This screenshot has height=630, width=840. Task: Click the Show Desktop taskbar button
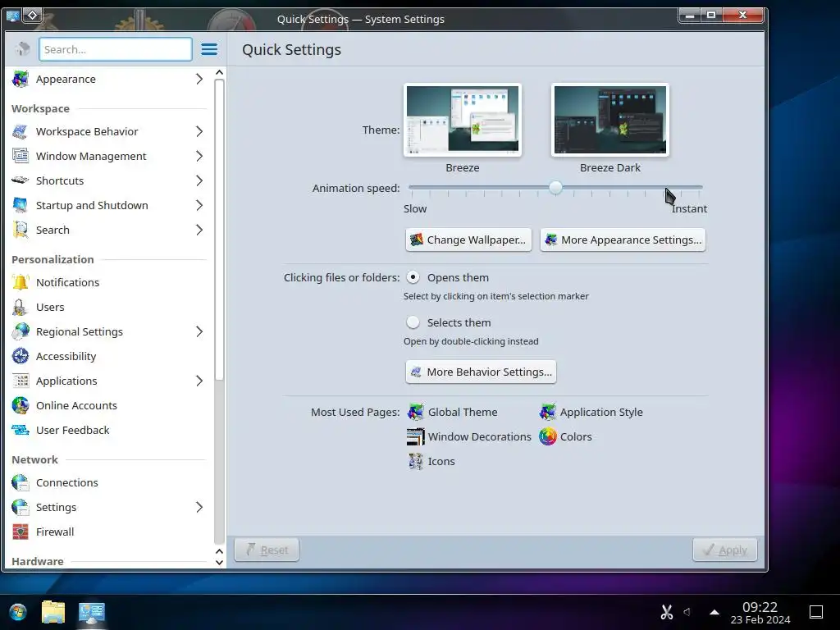816,612
